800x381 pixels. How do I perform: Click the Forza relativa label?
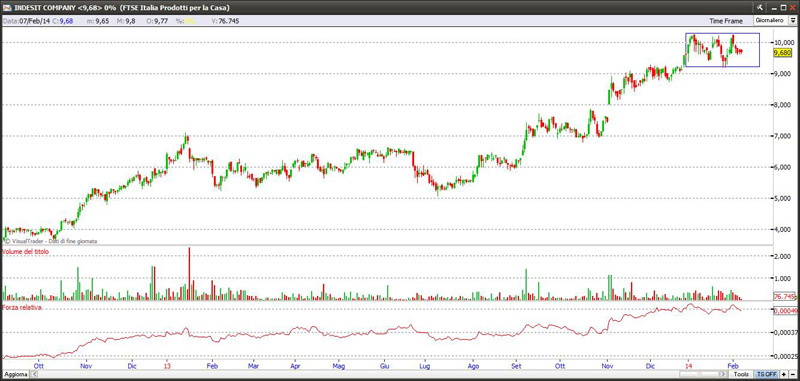(22, 308)
